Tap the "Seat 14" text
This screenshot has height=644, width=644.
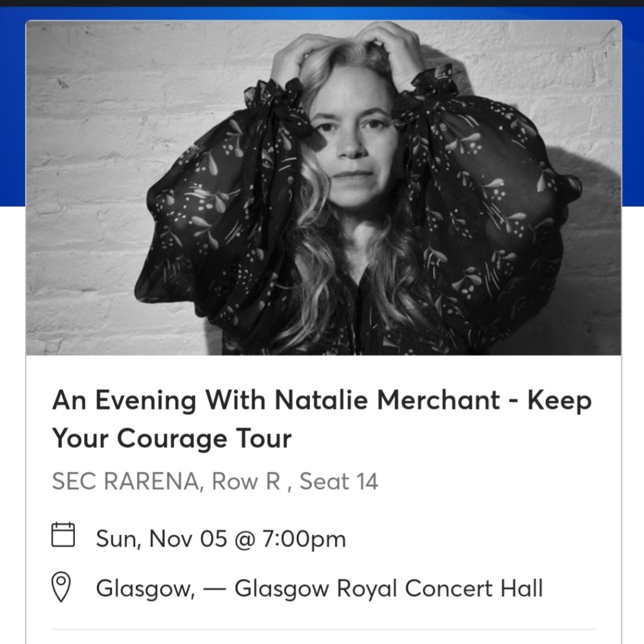click(338, 482)
